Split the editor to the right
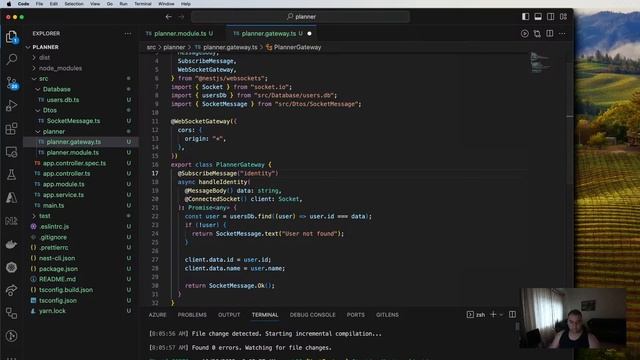 point(550,33)
